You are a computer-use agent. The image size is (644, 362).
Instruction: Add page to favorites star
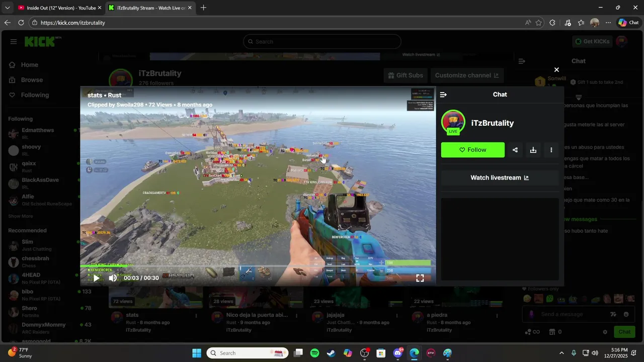point(539,23)
